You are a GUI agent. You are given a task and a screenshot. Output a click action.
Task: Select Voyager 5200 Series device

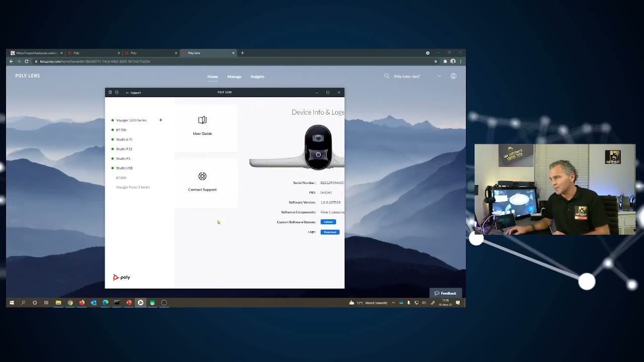(x=131, y=120)
